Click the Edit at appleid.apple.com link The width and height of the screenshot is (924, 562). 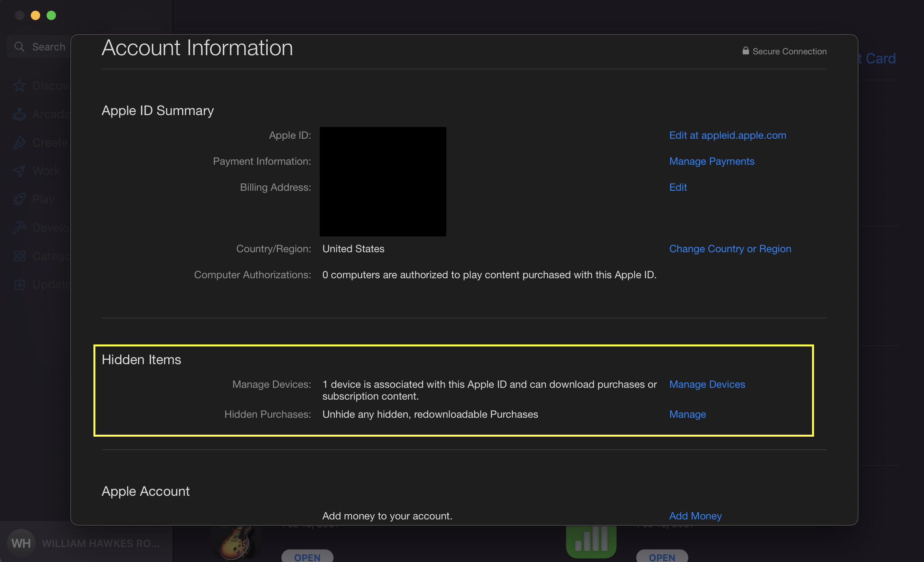727,135
